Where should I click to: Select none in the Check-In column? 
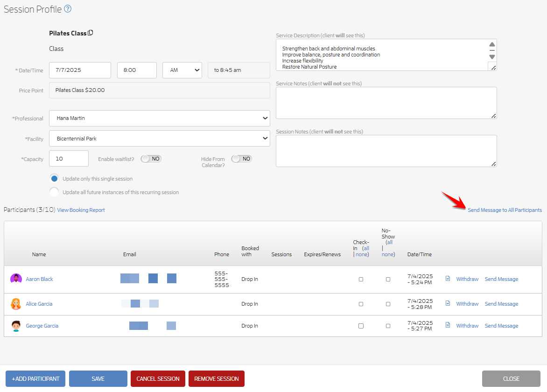tap(361, 255)
